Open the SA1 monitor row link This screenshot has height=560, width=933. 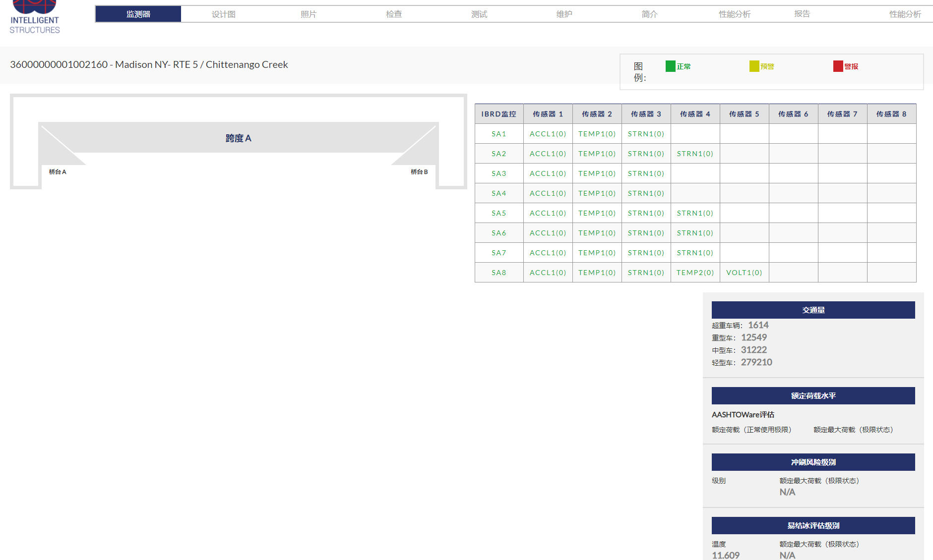[498, 134]
